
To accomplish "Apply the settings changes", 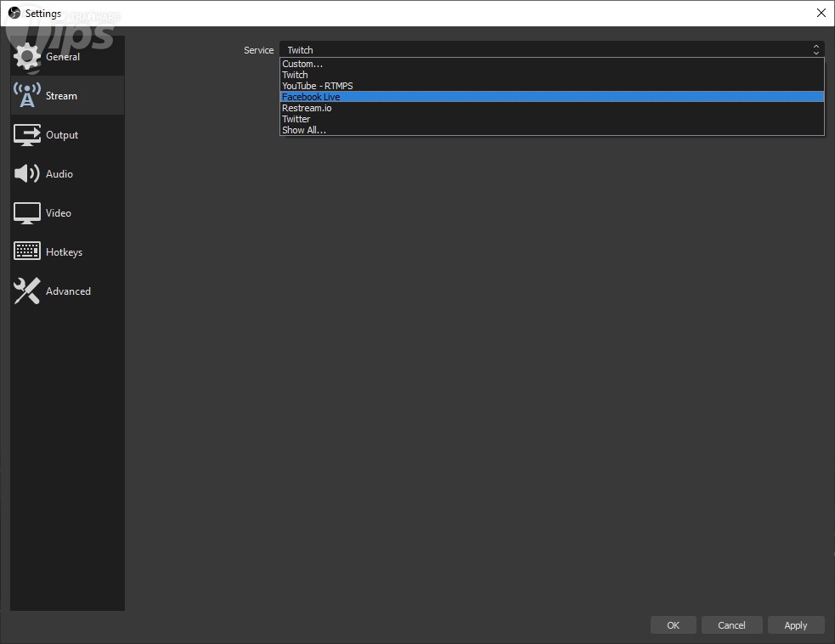I will tap(796, 624).
